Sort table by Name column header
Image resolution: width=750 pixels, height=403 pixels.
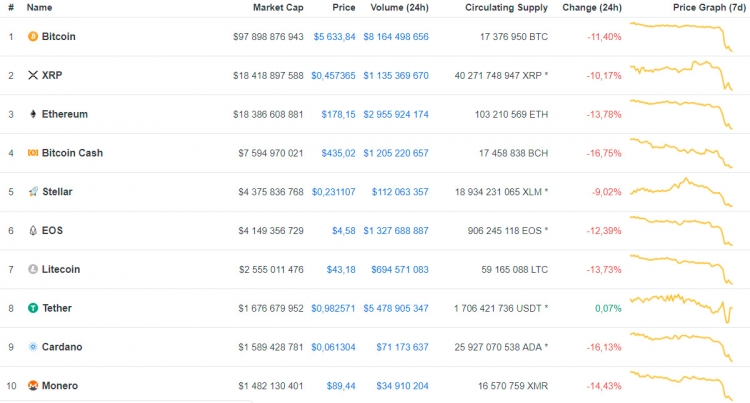[39, 7]
